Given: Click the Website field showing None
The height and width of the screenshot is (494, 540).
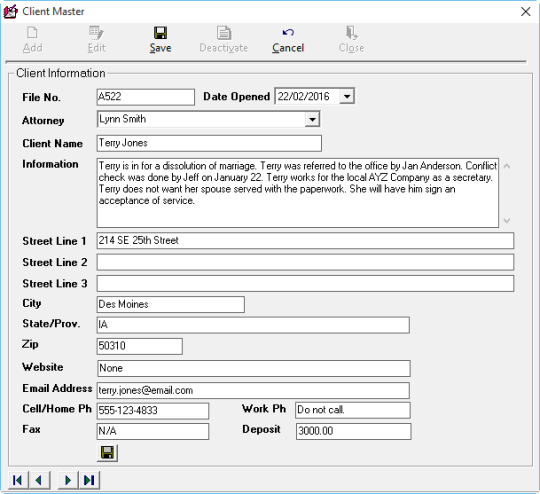Looking at the screenshot, I should (253, 368).
